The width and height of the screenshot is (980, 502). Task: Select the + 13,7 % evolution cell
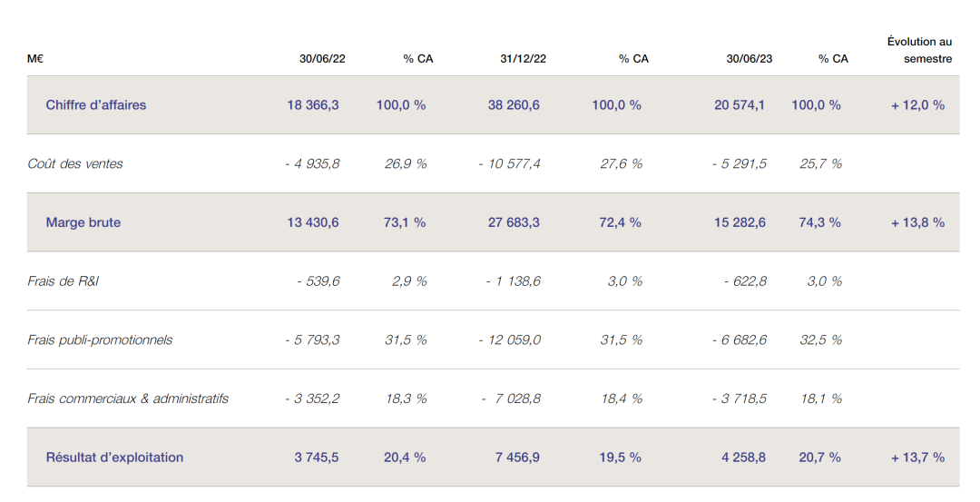(x=917, y=458)
